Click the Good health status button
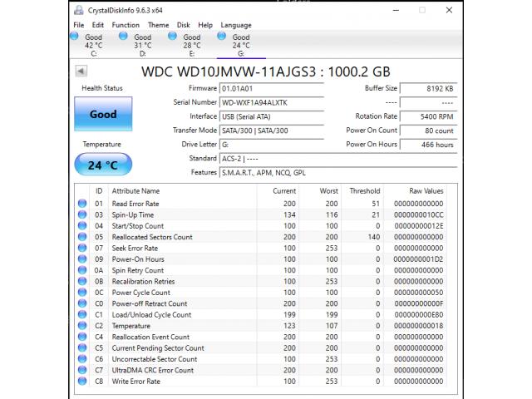Viewport: 532px width, 399px height. point(102,115)
